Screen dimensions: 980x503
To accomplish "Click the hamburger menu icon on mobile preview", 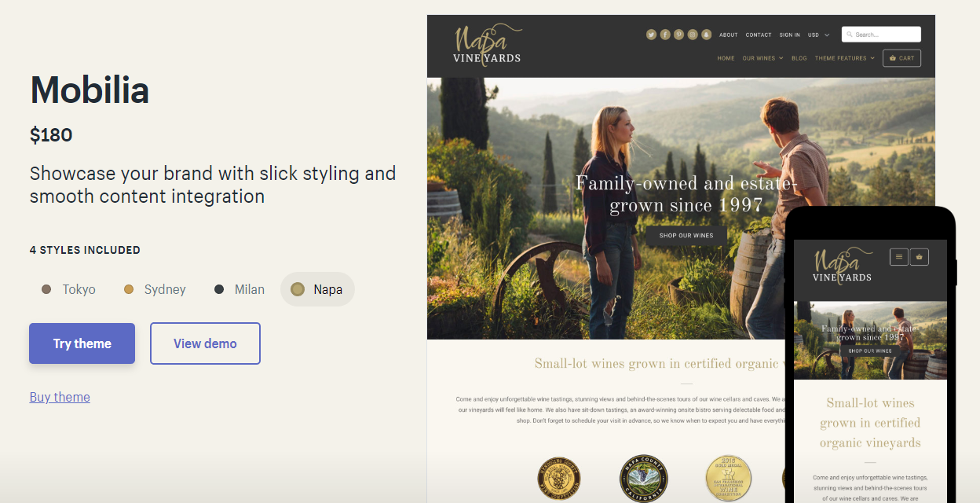I will (x=898, y=256).
